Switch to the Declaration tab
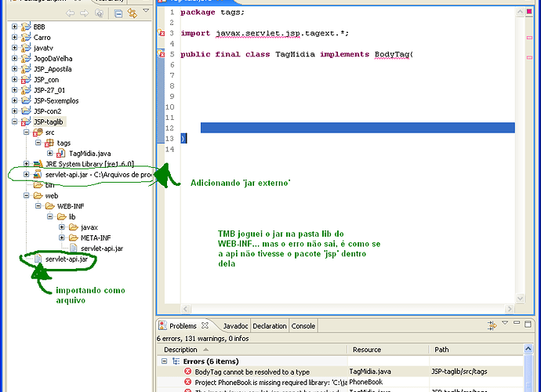The width and height of the screenshot is (541, 392). tap(270, 326)
